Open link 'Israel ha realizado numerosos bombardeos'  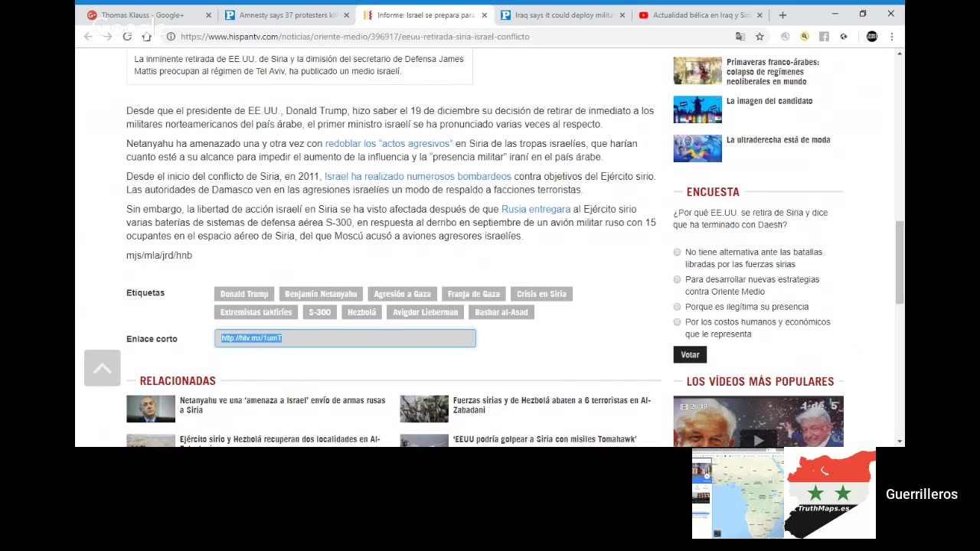418,176
